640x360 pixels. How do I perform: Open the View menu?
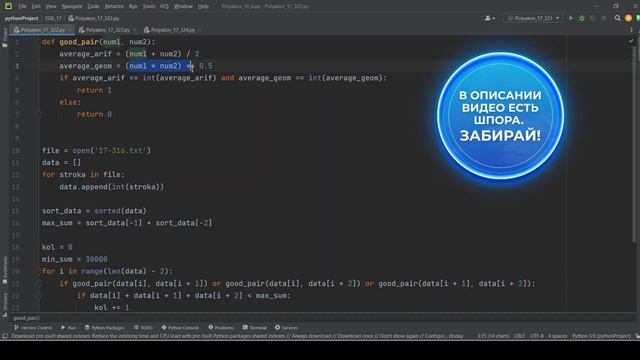point(51,6)
